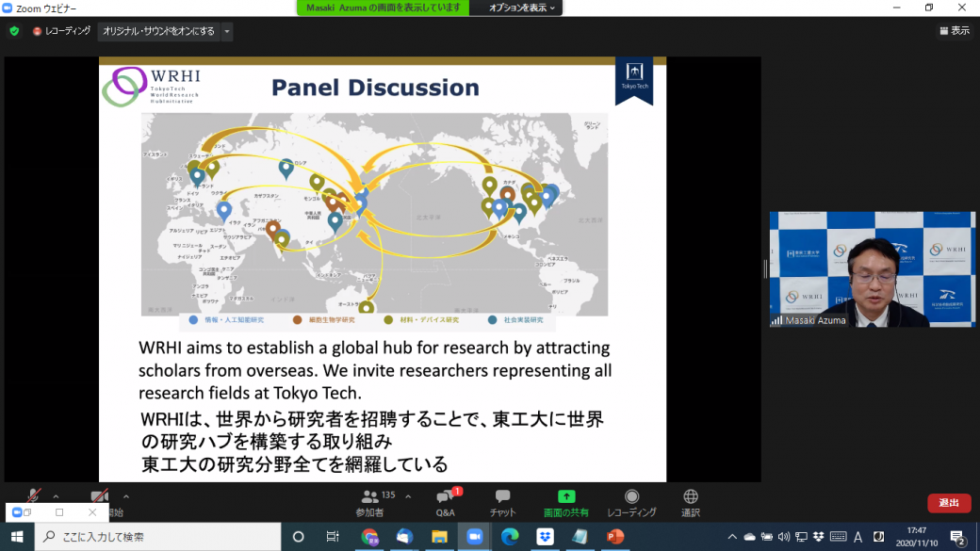Open the Windows notification center
Screen dimensions: 980x551
click(957, 537)
